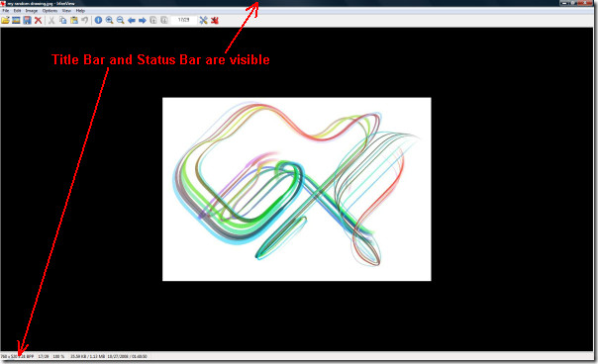Open a file with the folder icon
Viewport: 598px width, 364px height.
click(5, 20)
